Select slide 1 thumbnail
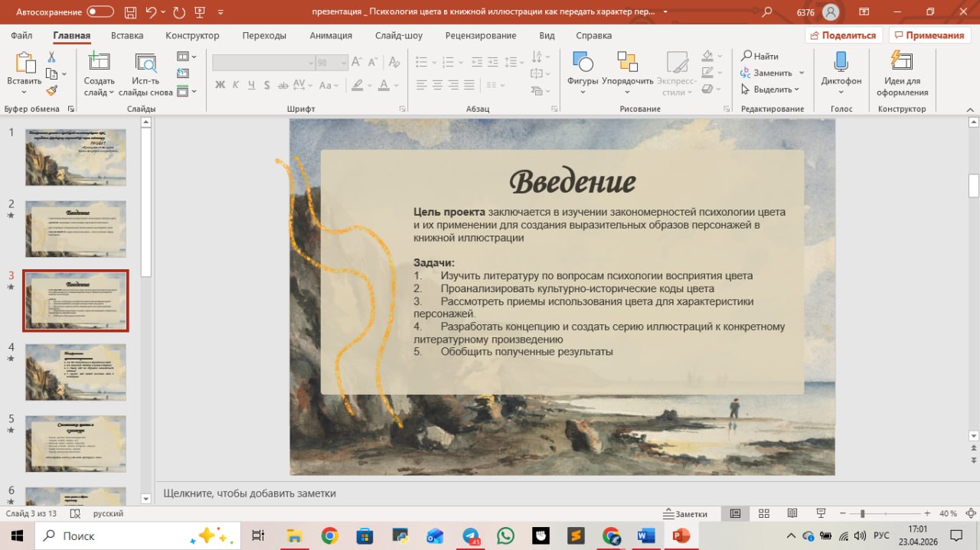This screenshot has height=550, width=980. tap(76, 157)
